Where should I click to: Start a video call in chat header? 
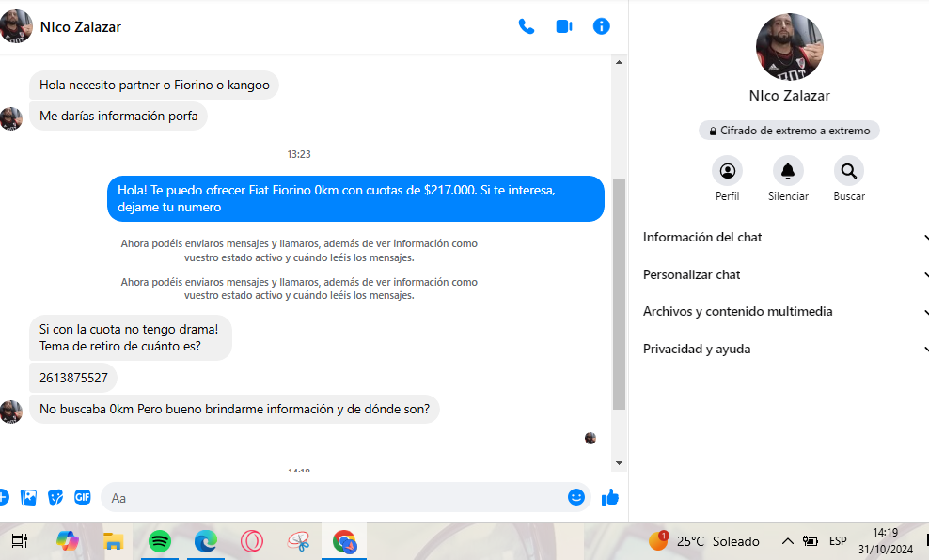(564, 26)
